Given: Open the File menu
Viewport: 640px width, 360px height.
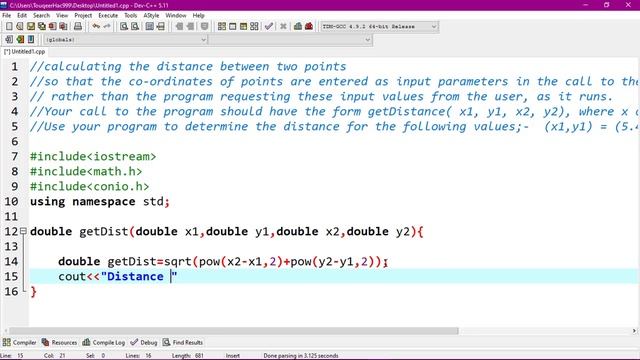Looking at the screenshot, I should [x=7, y=16].
